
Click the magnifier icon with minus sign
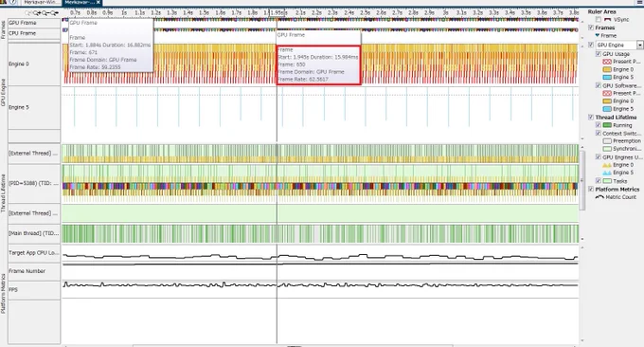click(45, 13)
